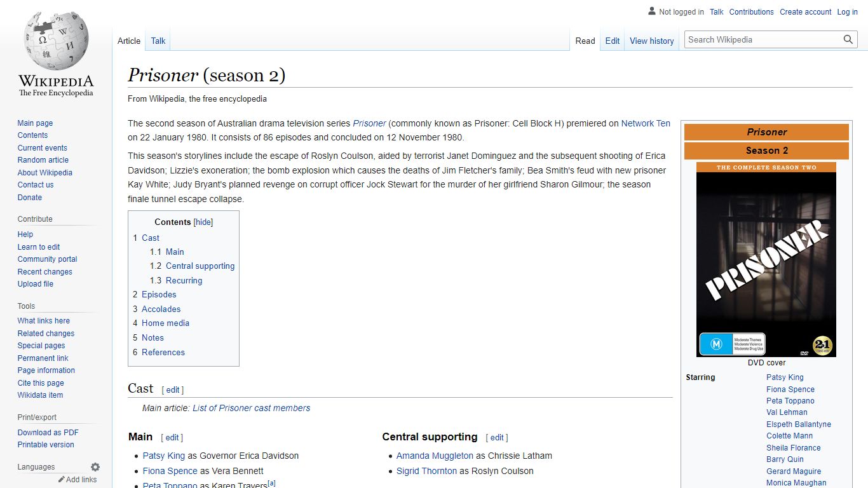
Task: Open Elspeth Ballantyne in infobox
Action: (799, 424)
